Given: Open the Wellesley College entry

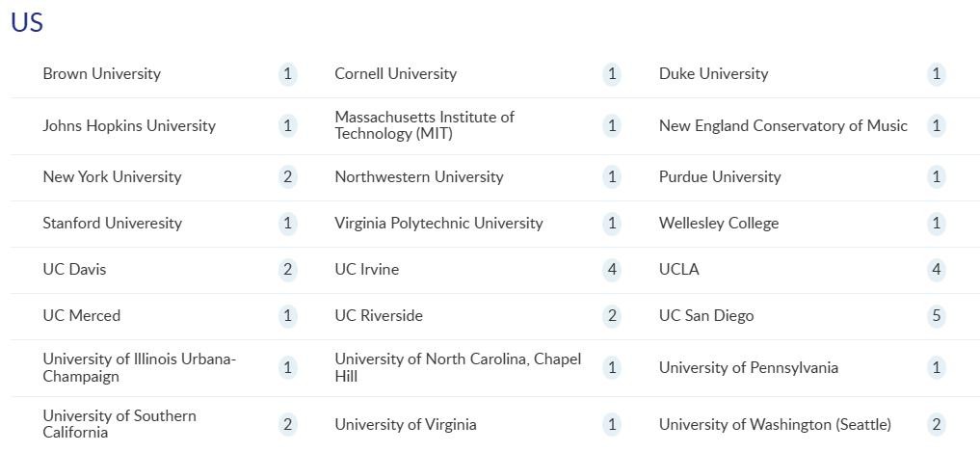Looking at the screenshot, I should (718, 224).
